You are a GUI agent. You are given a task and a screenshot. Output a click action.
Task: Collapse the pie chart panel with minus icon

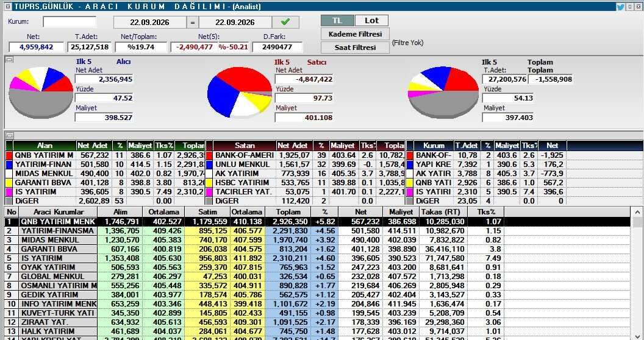[x=9, y=60]
